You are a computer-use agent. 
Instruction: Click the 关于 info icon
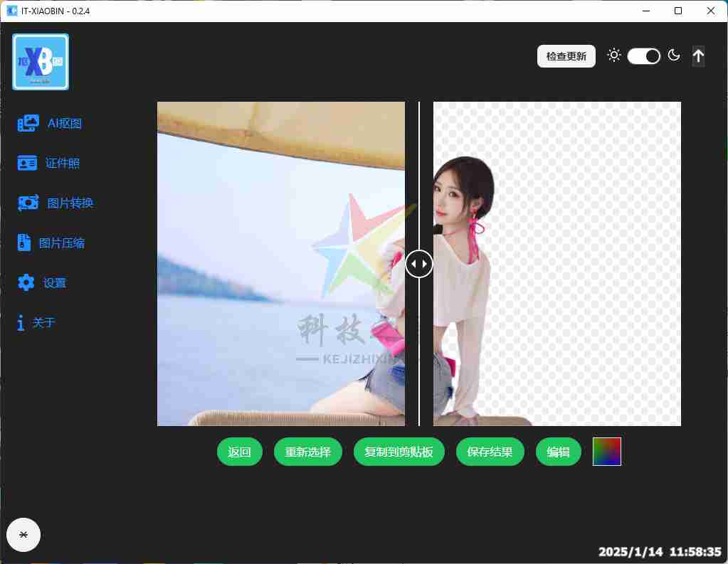pos(21,323)
